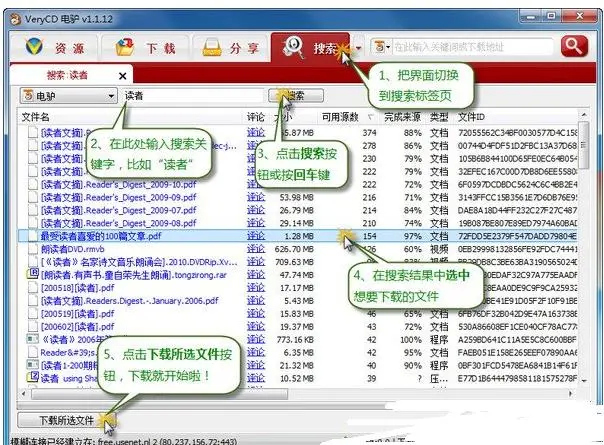Open 评论 link for the 53.98 MB file
This screenshot has width=604, height=445.
point(256,197)
